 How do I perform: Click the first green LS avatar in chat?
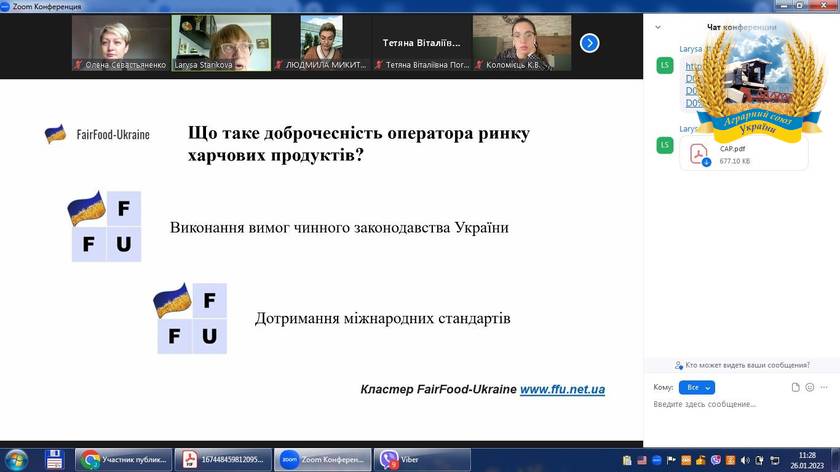(665, 65)
